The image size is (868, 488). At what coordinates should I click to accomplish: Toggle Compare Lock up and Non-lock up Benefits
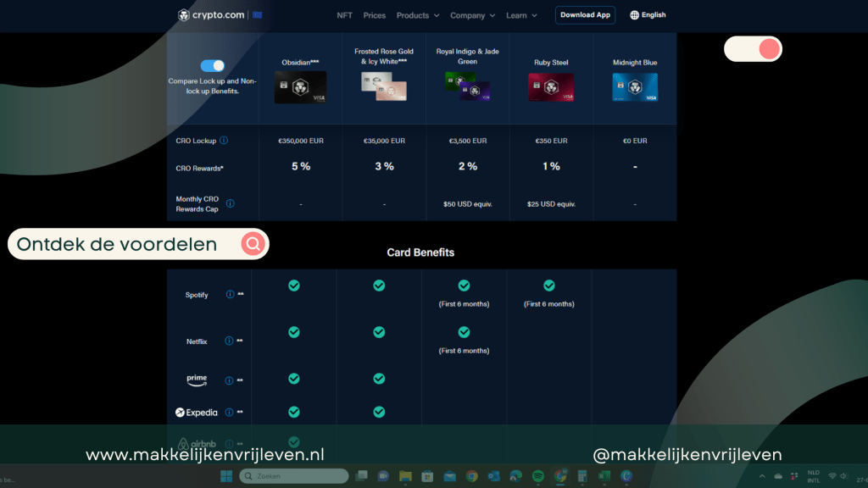pos(212,66)
